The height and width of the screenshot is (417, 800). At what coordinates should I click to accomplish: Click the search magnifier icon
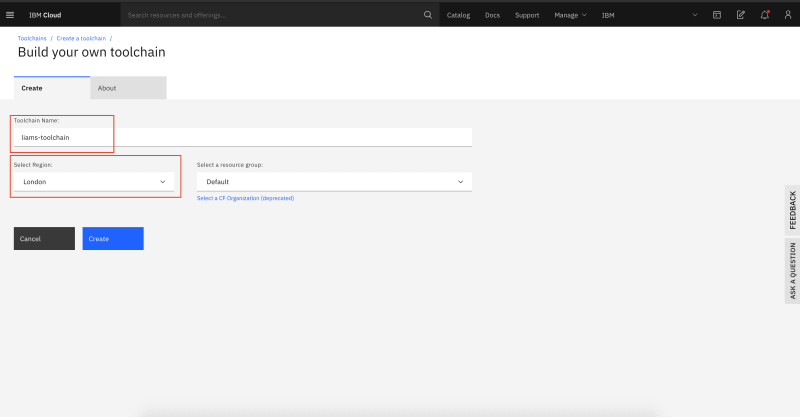point(428,15)
